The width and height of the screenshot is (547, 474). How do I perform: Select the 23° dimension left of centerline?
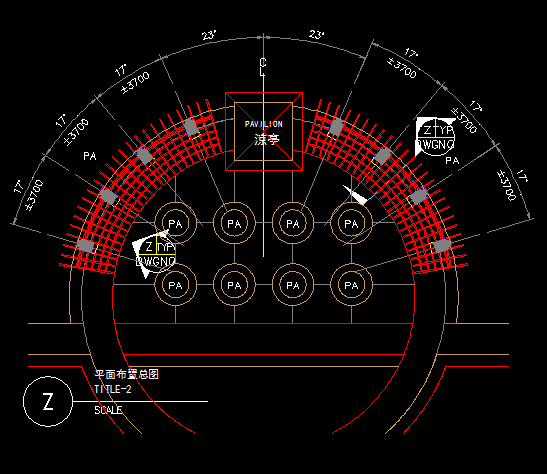coord(209,35)
